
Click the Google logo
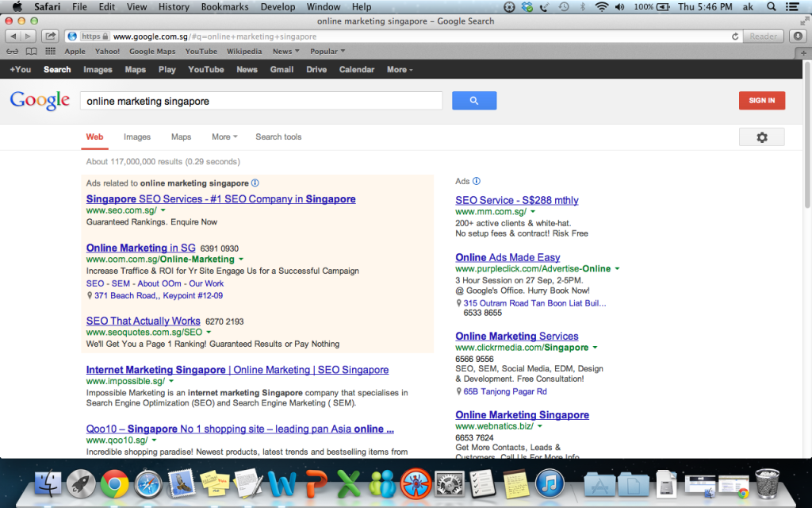pos(40,101)
